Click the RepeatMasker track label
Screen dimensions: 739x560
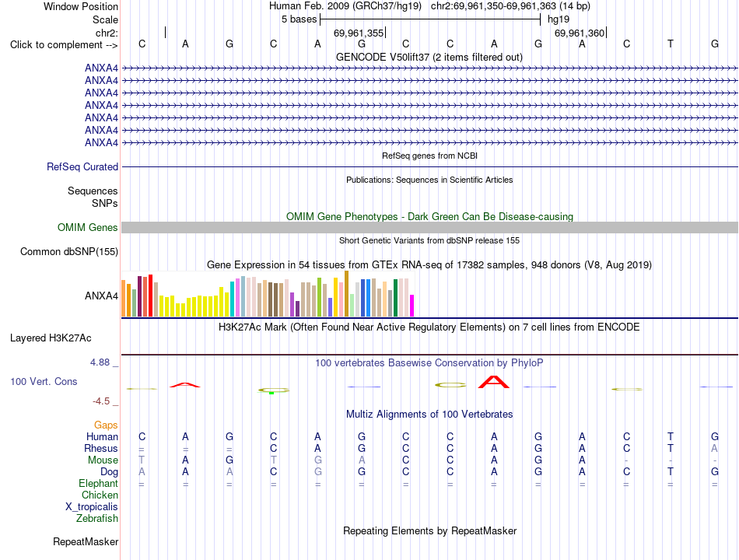click(86, 542)
